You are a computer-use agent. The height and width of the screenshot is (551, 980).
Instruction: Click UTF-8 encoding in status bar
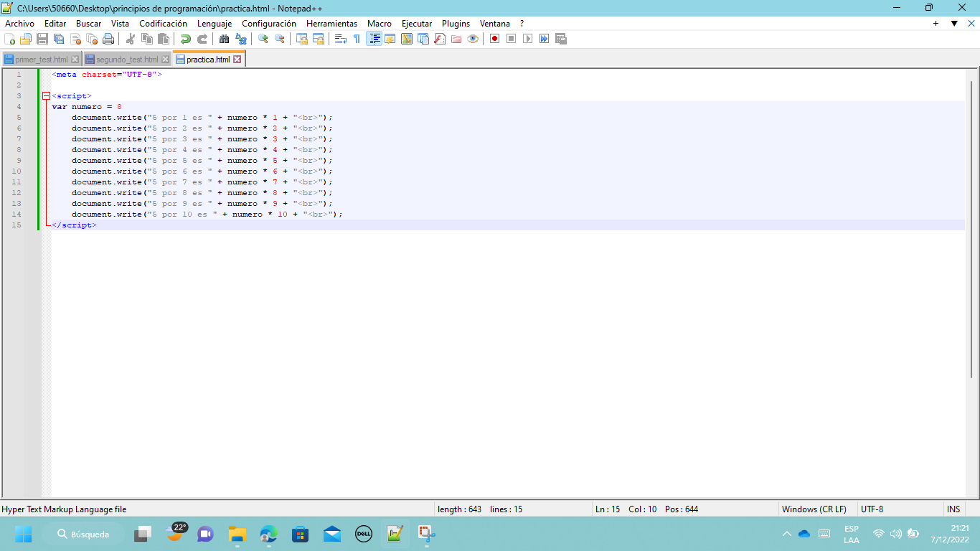872,509
